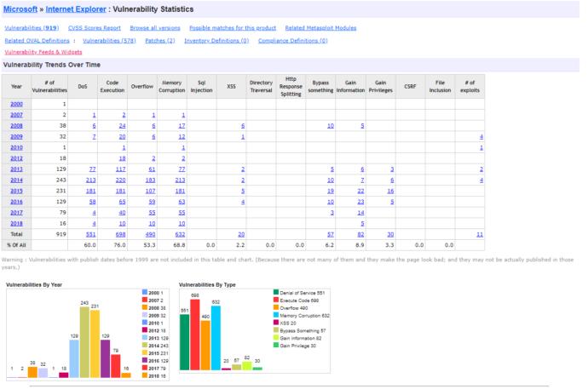
Task: Open the 2014 Code Execution count 220
Action: point(121,180)
